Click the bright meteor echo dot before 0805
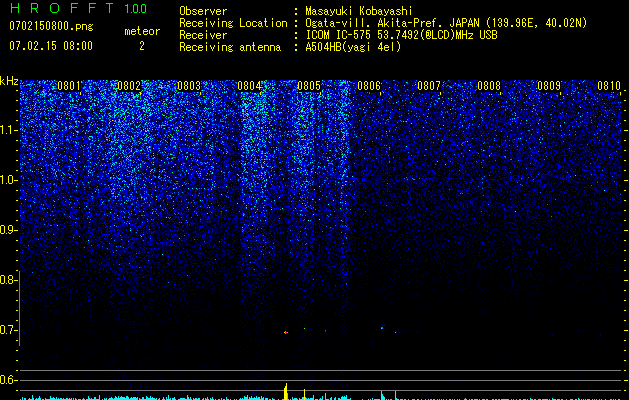 (x=286, y=332)
